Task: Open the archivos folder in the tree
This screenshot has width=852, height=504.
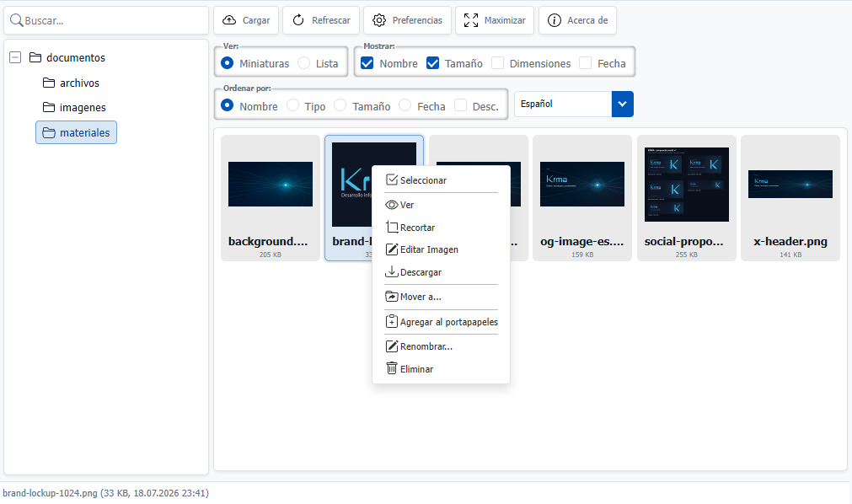Action: coord(79,83)
